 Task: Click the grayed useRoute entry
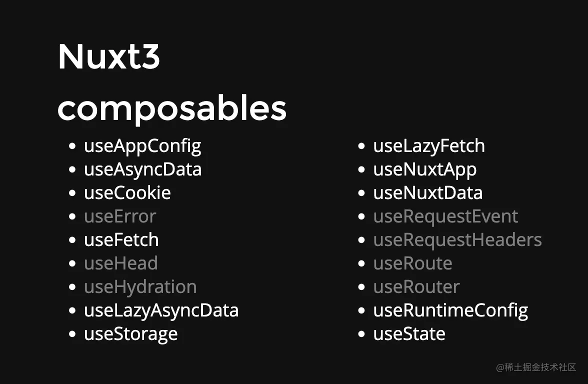click(x=412, y=263)
